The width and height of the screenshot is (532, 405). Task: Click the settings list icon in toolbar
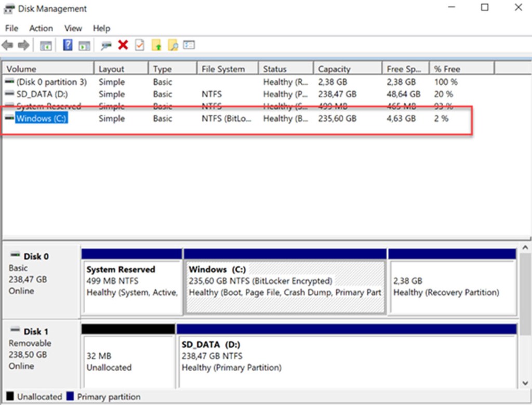click(189, 46)
